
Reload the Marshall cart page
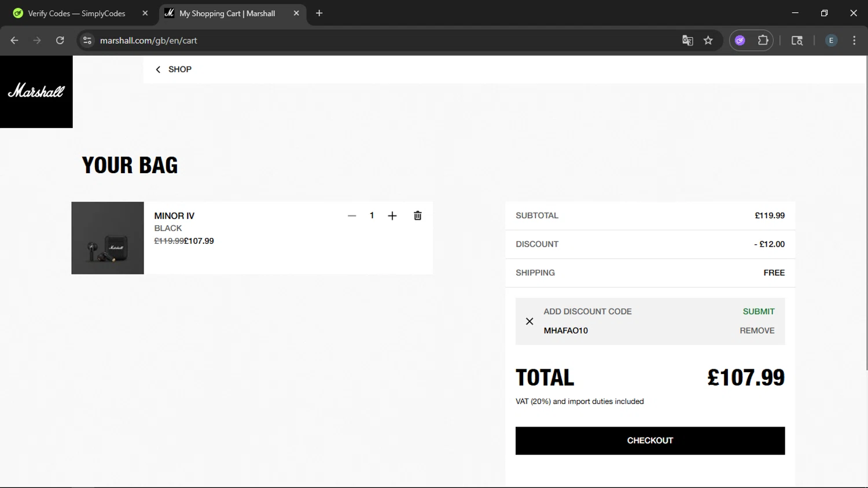[60, 41]
